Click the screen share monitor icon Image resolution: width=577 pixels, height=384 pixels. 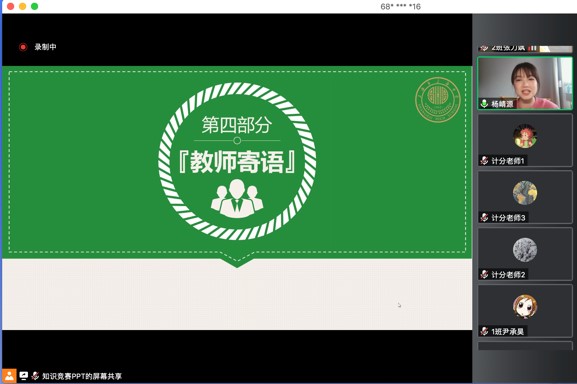[x=24, y=376]
